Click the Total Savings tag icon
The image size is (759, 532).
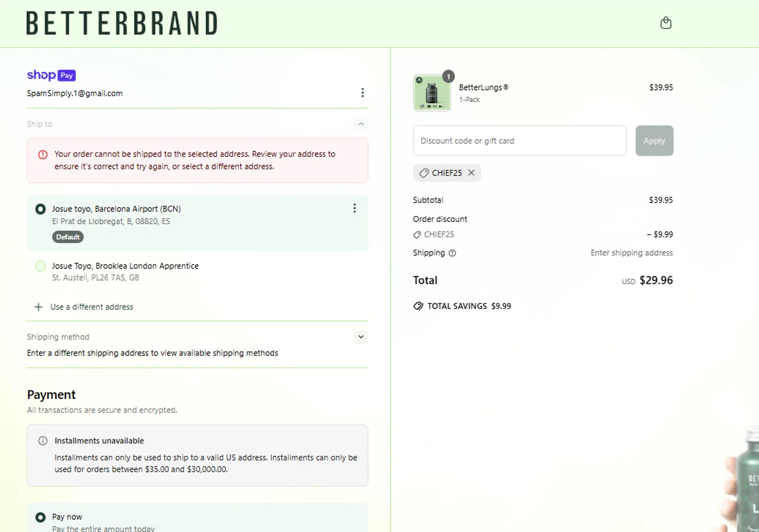coord(418,306)
